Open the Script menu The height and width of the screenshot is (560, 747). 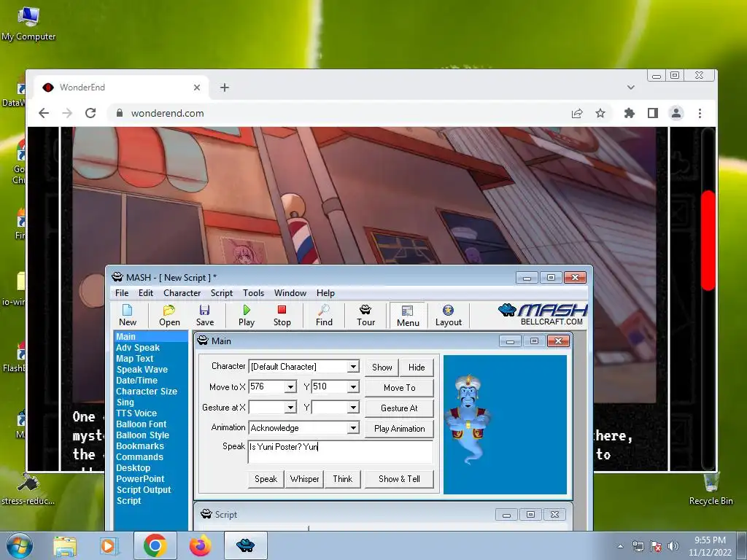pos(222,293)
